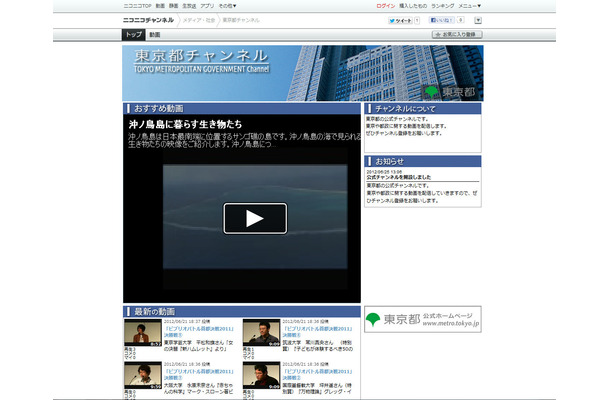Click the お知らせ section header

coord(422,161)
